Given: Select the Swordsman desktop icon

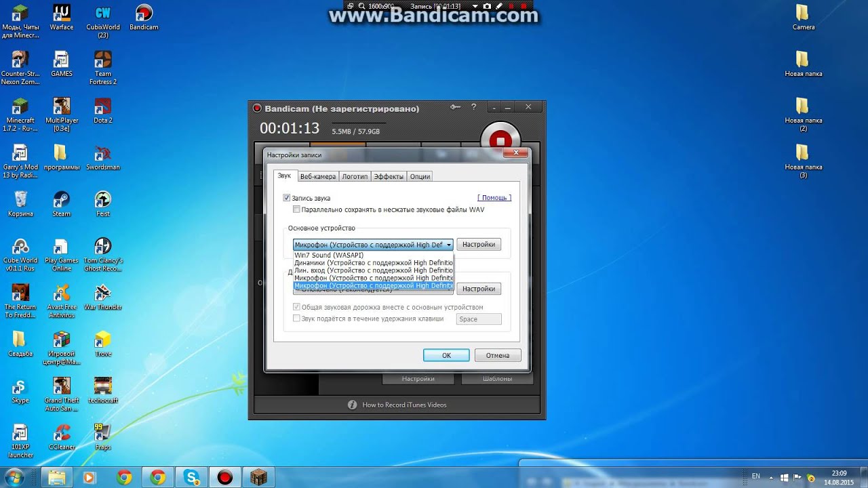Looking at the screenshot, I should click(102, 157).
